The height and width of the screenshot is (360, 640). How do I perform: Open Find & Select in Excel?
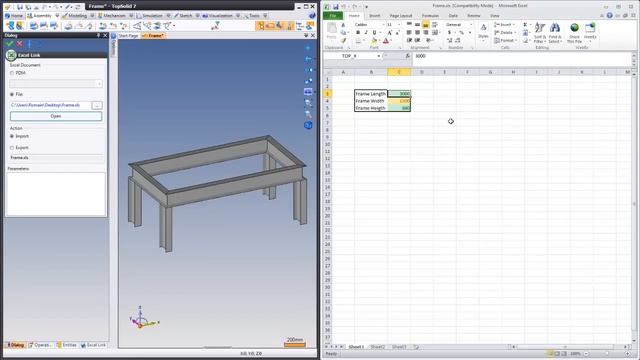[554, 33]
